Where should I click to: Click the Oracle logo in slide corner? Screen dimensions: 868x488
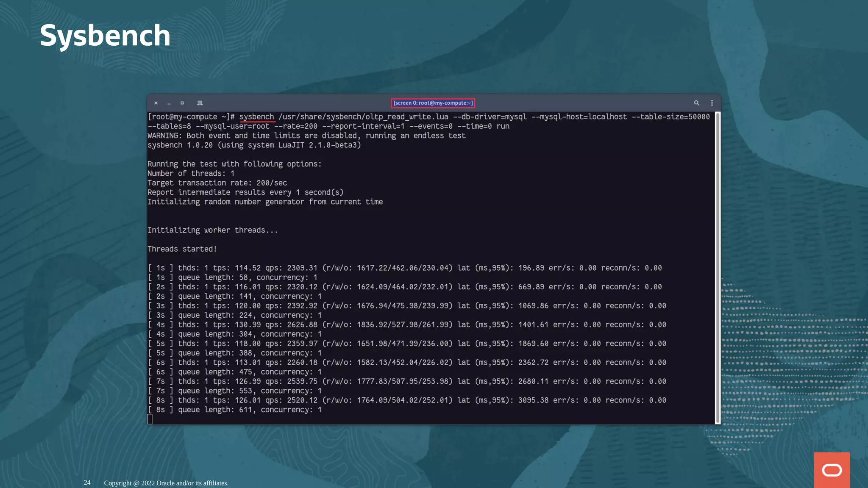coord(832,470)
